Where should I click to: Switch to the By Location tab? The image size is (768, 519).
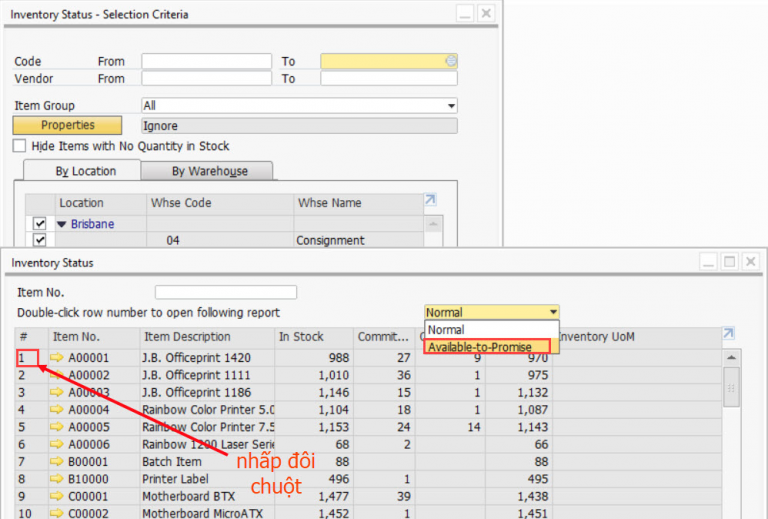click(82, 171)
